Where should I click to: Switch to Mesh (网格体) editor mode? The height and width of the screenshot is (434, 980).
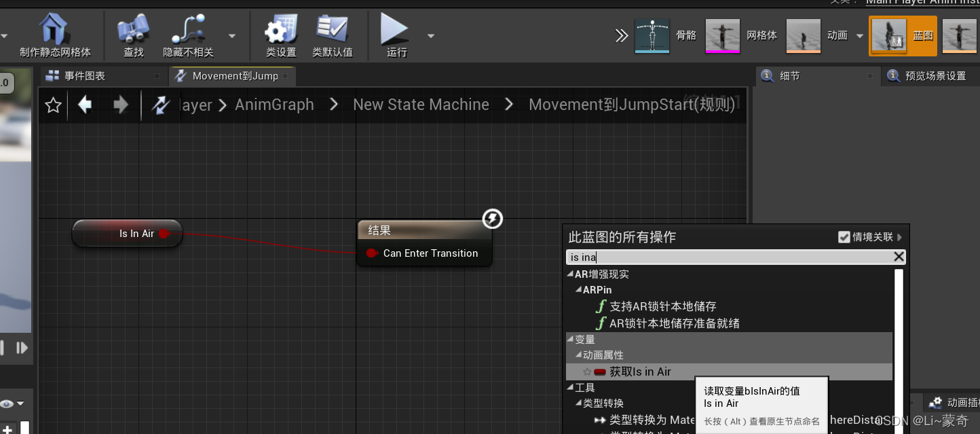point(742,35)
